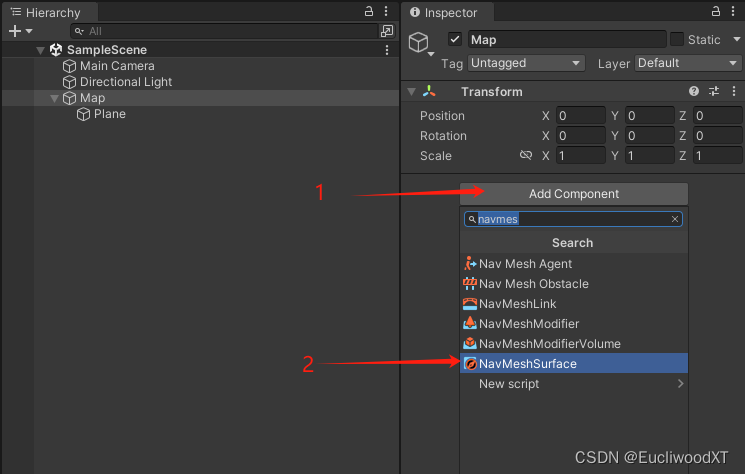Viewport: 745px width, 474px height.
Task: Click the Position Z field
Action: coord(717,116)
